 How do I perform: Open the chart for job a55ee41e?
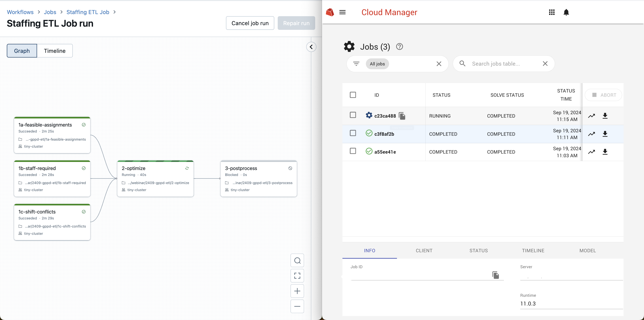click(591, 152)
